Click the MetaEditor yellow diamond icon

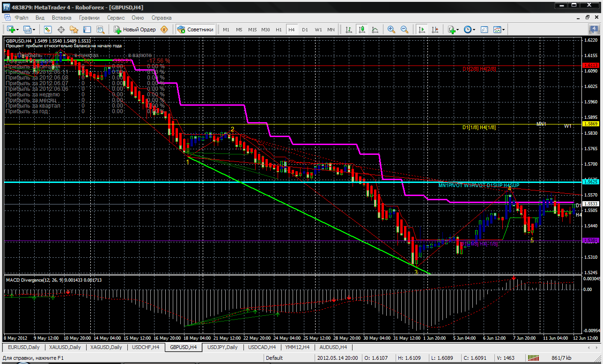click(164, 29)
